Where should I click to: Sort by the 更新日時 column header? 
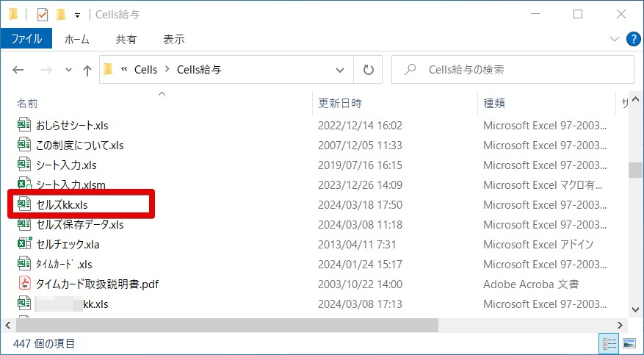pos(340,104)
